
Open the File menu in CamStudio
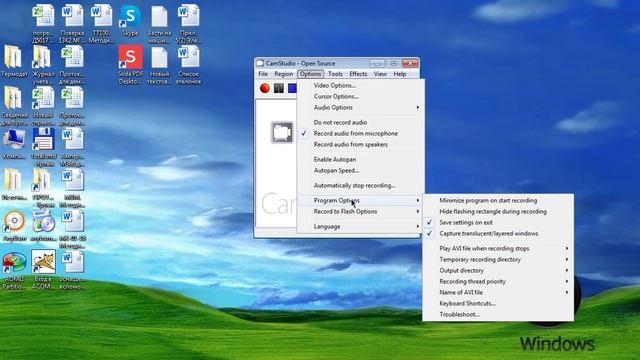(x=263, y=74)
